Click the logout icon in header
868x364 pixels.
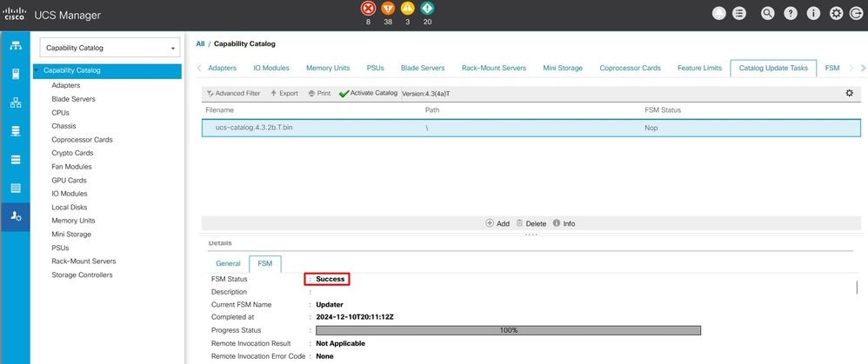point(855,15)
